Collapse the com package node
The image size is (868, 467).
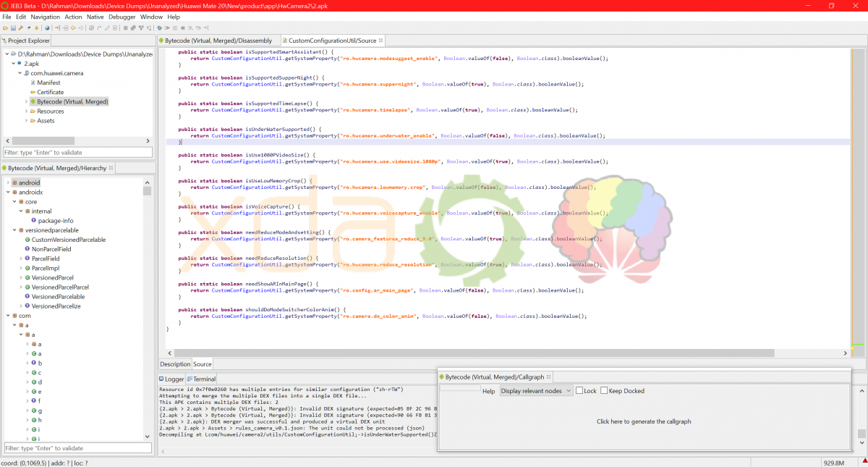click(x=7, y=316)
